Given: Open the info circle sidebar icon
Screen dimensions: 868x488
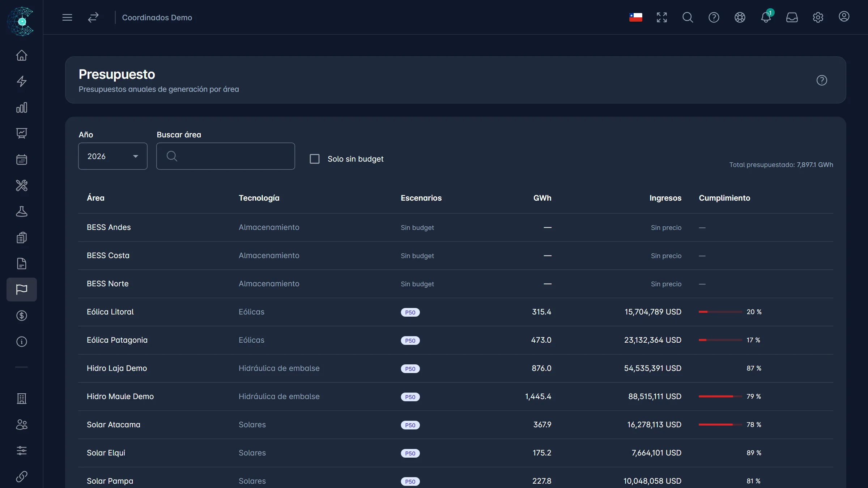Looking at the screenshot, I should [x=22, y=342].
